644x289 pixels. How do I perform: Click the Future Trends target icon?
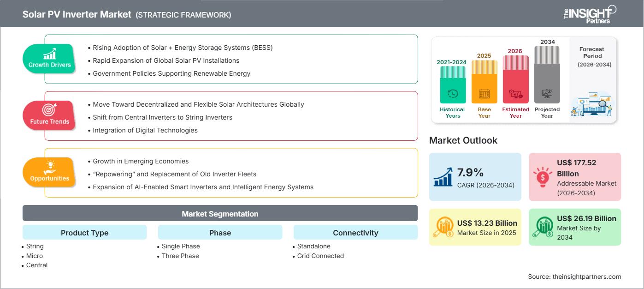[x=49, y=110]
